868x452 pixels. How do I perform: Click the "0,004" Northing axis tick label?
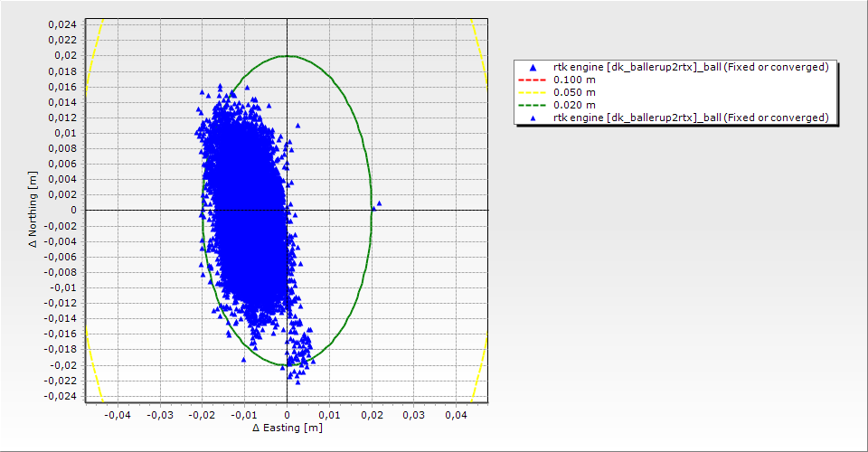62,179
